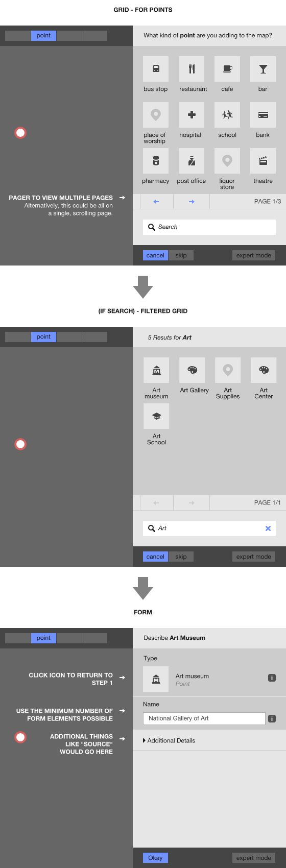The height and width of the screenshot is (868, 286).
Task: Pick the Art Supplies marker icon
Action: [228, 370]
